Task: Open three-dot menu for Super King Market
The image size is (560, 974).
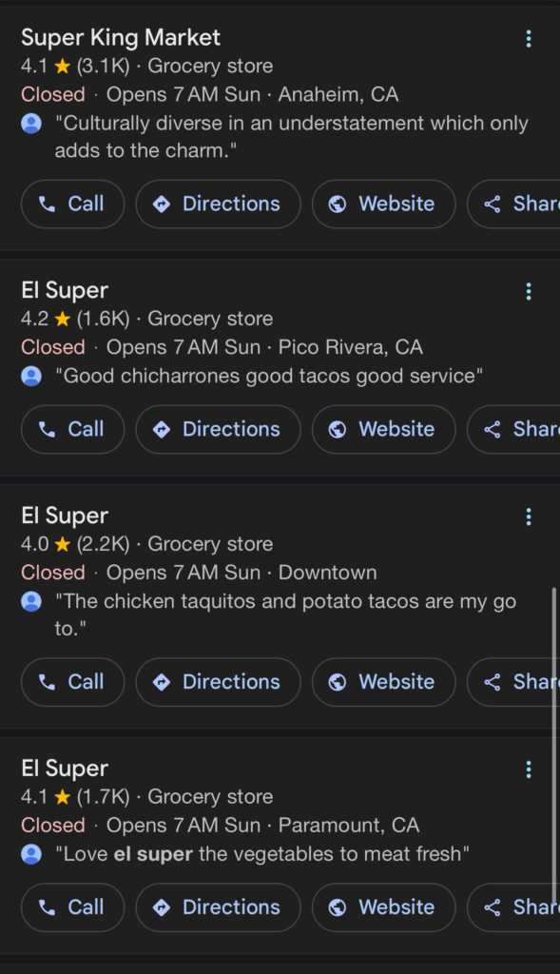Action: point(529,38)
